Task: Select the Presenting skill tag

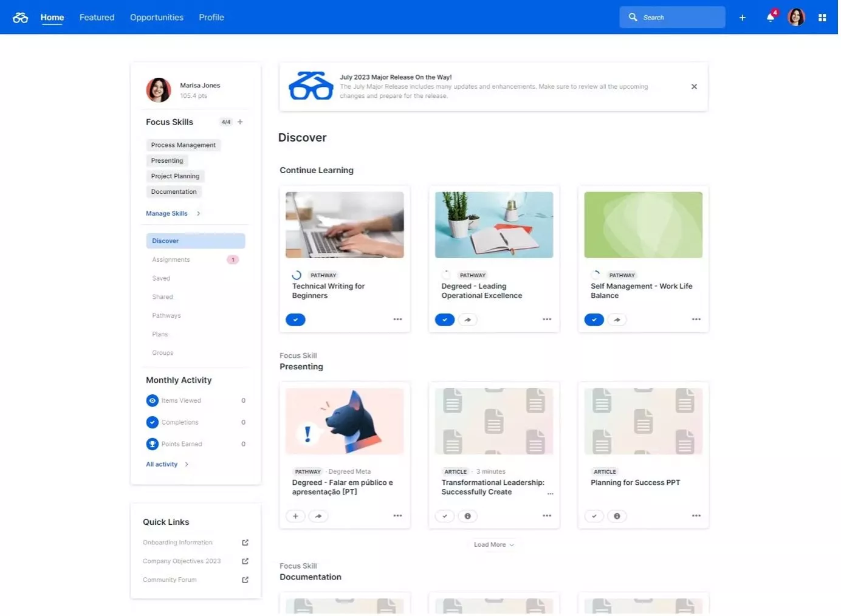Action: click(x=168, y=161)
